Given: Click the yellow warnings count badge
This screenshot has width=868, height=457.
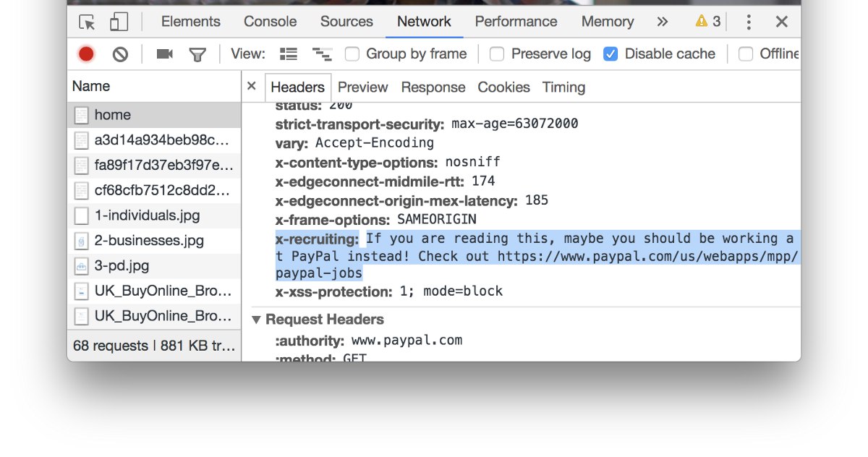Looking at the screenshot, I should tap(708, 22).
